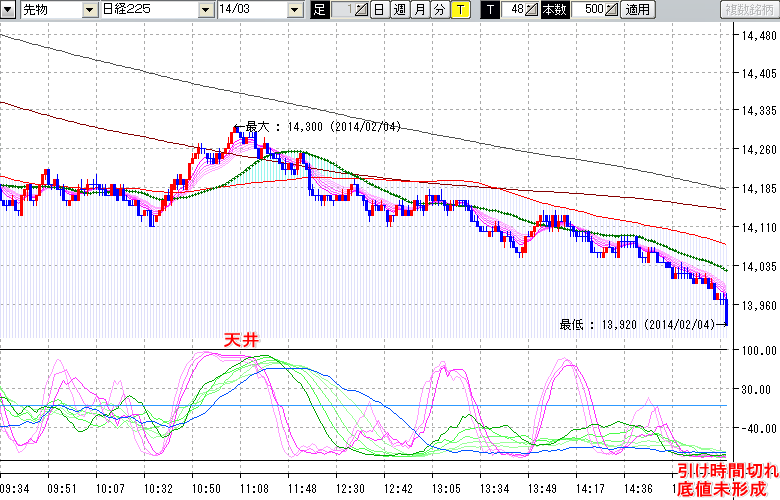
Task: Click the small leftmost dropdown arrow
Action: click(x=9, y=10)
